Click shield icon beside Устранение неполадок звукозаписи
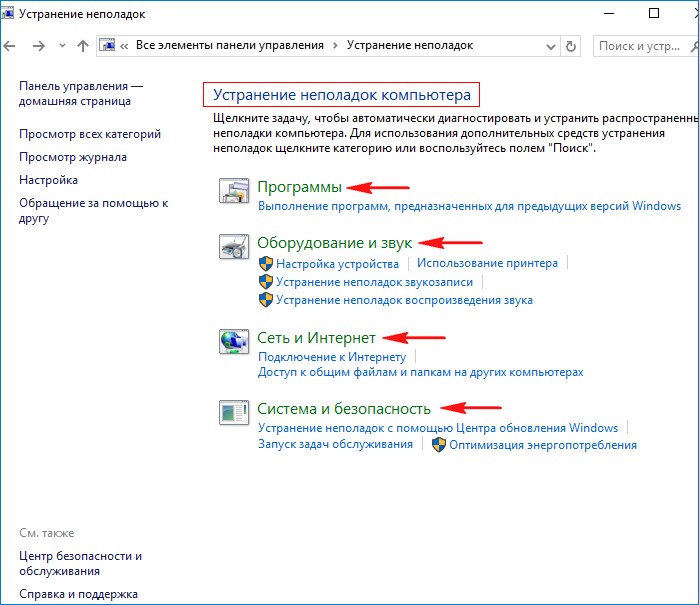699x605 pixels. (266, 282)
